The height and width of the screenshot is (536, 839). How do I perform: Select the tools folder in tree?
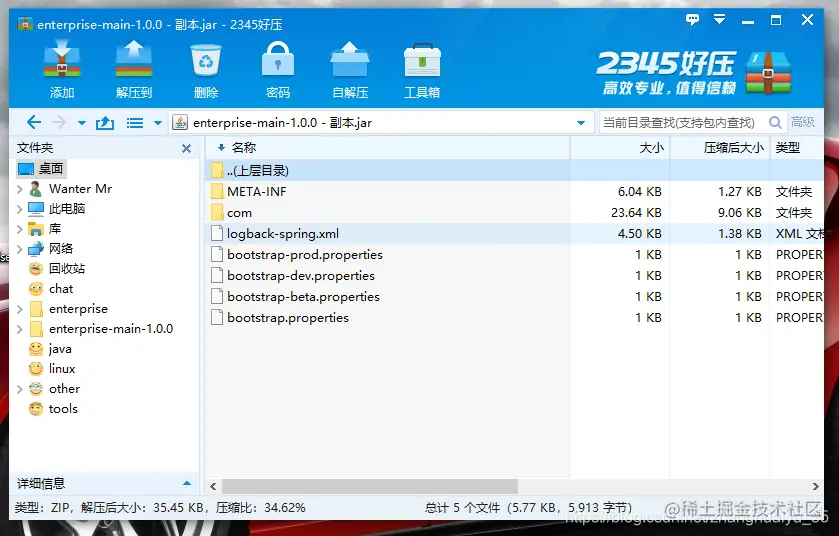click(53, 409)
